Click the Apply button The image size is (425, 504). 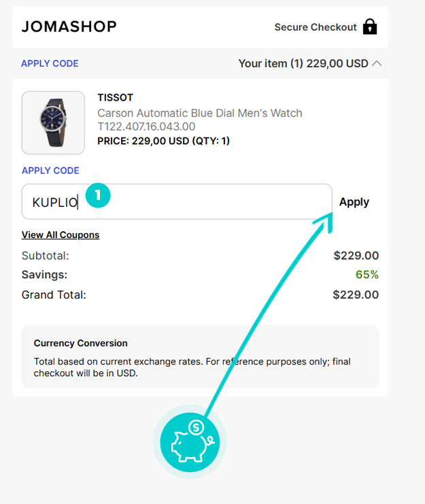point(354,202)
